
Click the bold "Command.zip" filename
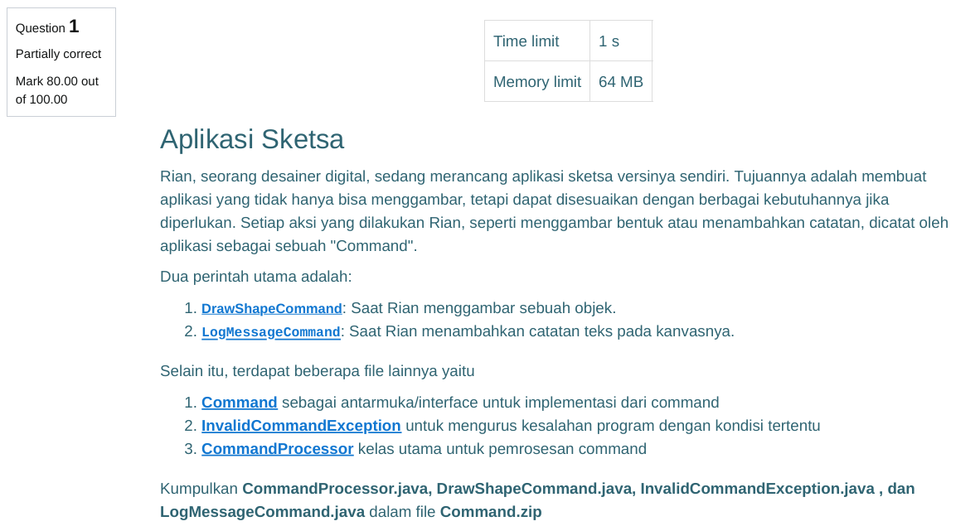coord(490,512)
